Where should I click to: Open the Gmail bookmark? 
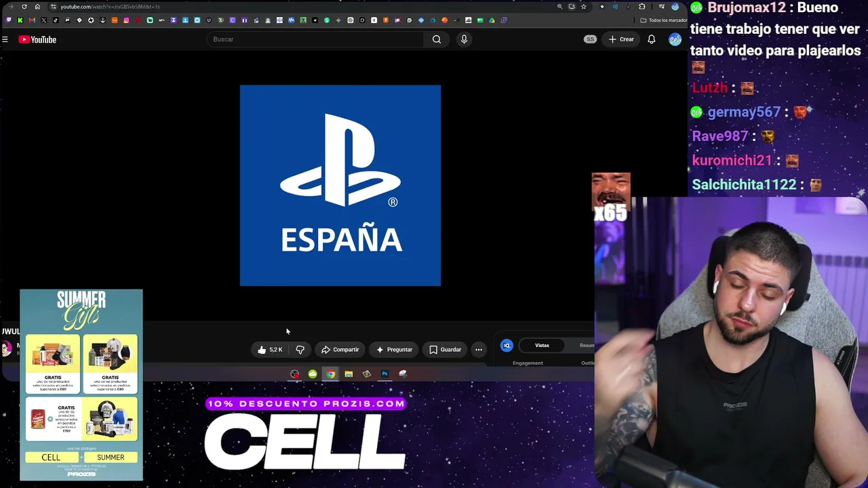32,20
